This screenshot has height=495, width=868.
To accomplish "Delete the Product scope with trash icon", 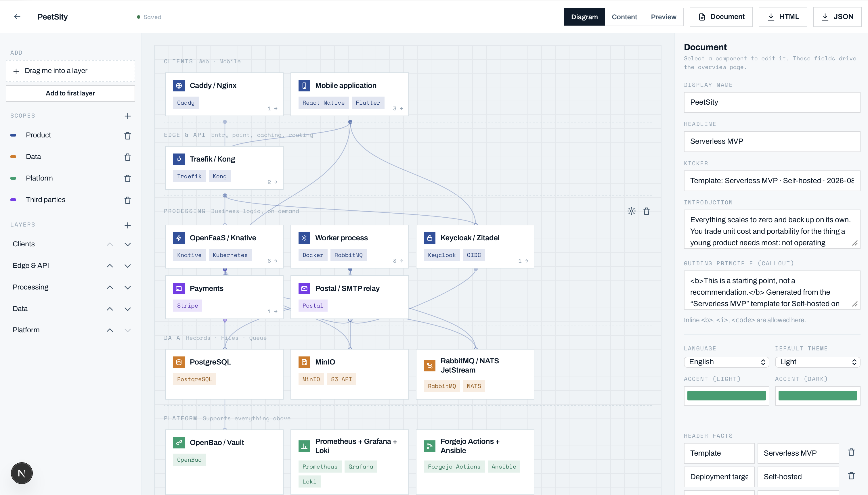I will tap(127, 136).
